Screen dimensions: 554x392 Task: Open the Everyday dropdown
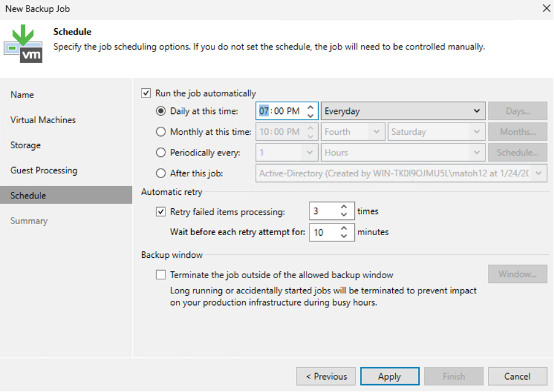403,111
